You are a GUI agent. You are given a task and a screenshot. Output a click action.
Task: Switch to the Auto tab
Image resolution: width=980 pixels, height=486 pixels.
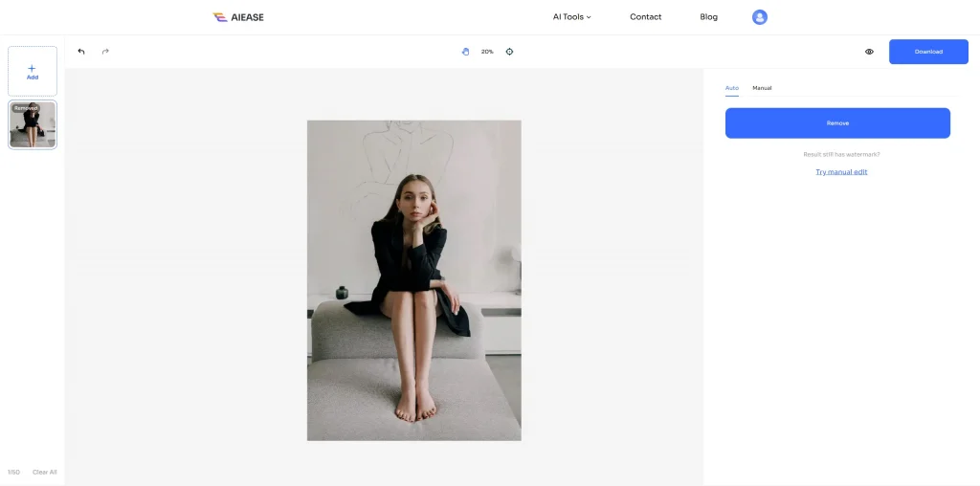tap(731, 88)
